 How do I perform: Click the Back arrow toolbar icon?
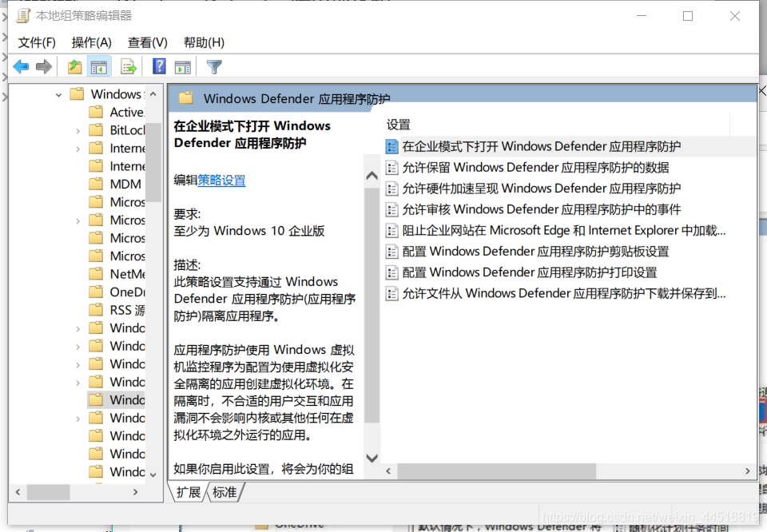coord(21,66)
